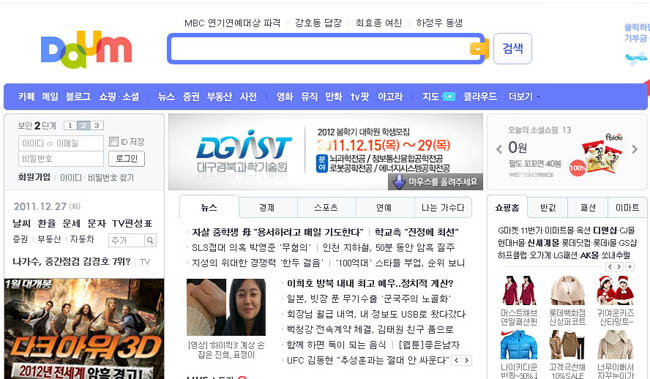Select the 쇼핑홈 tab
Image resolution: width=650 pixels, height=379 pixels.
click(507, 207)
